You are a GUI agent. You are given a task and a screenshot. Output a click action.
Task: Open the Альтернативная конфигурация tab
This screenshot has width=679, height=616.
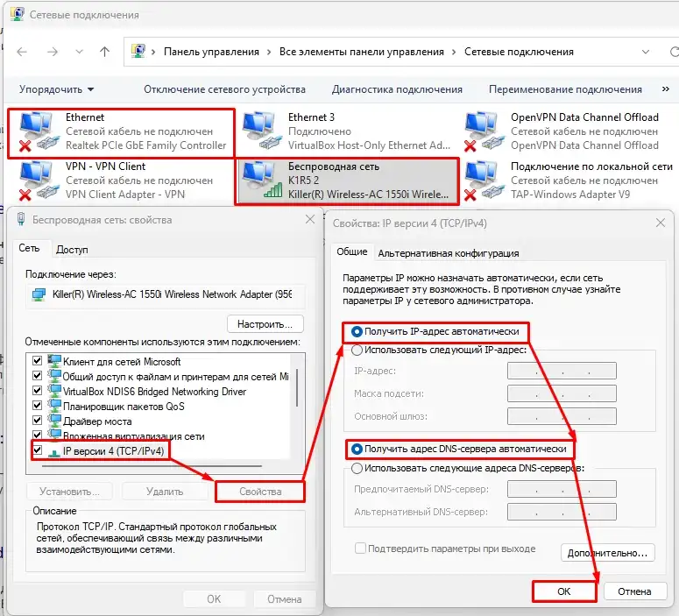click(x=448, y=253)
